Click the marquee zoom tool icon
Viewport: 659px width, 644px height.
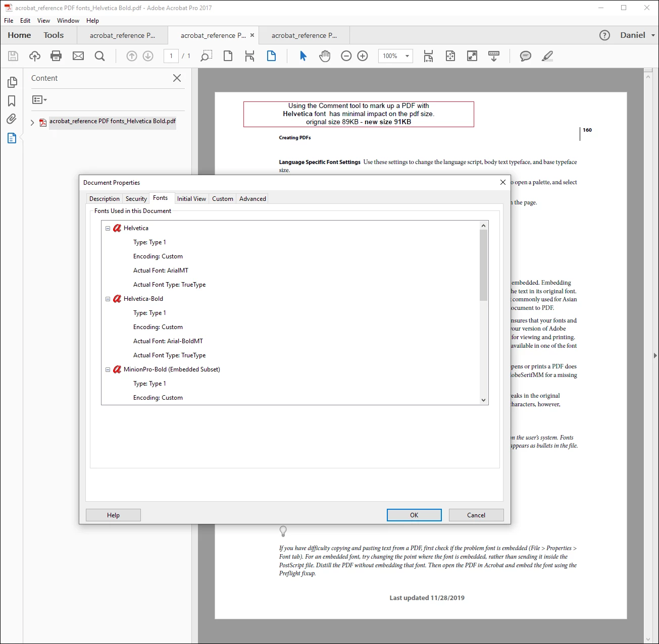tap(206, 56)
